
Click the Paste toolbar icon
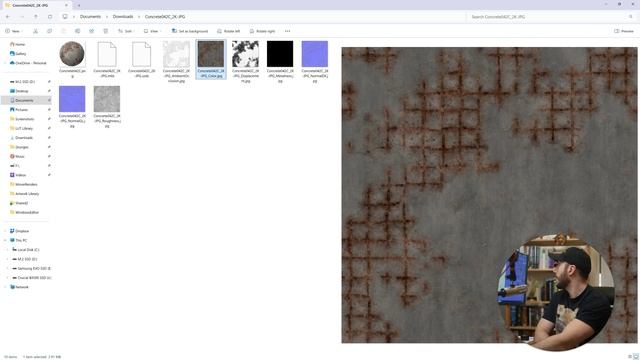pyautogui.click(x=63, y=31)
